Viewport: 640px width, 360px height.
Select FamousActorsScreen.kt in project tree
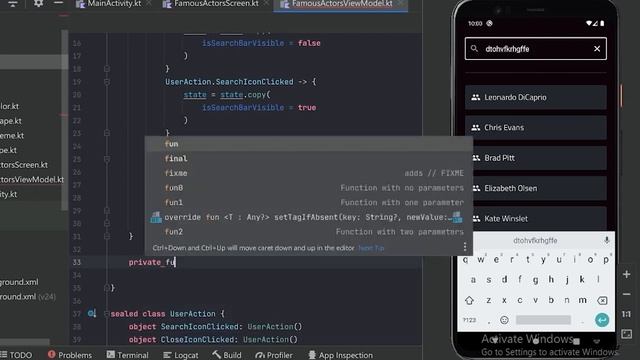tap(24, 165)
